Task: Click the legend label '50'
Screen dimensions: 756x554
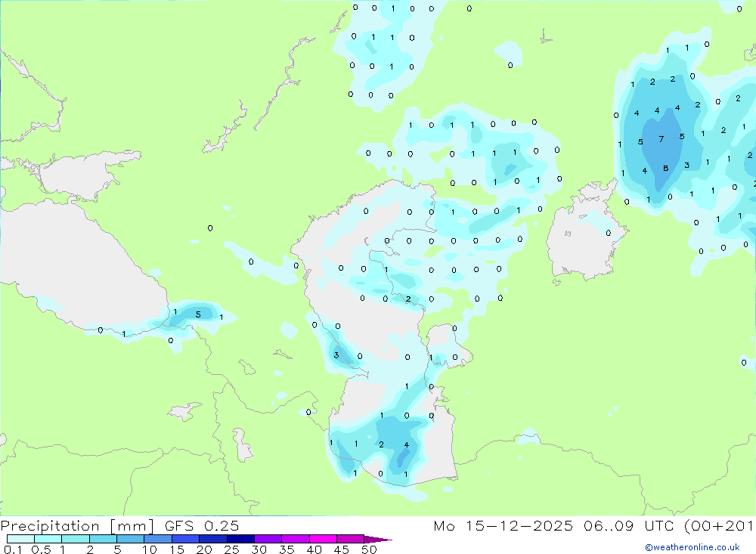Action: [x=369, y=549]
